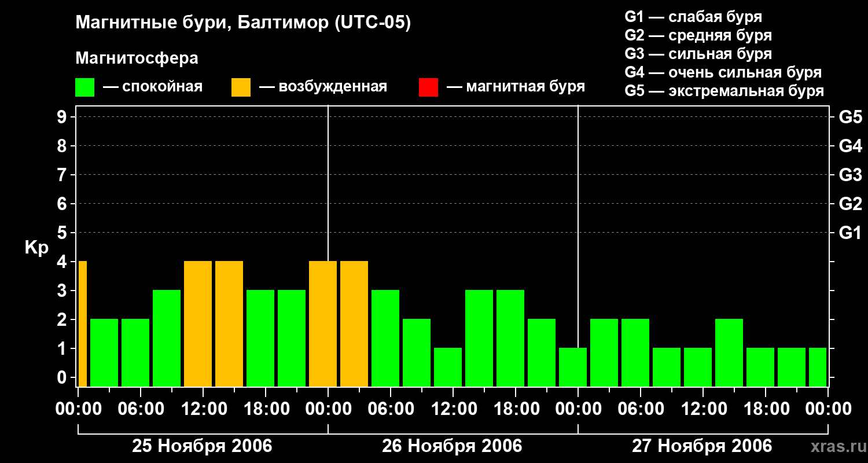Click the 'G1' marker on the right axis
Viewport: 868px width, 463px height.
[x=850, y=233]
